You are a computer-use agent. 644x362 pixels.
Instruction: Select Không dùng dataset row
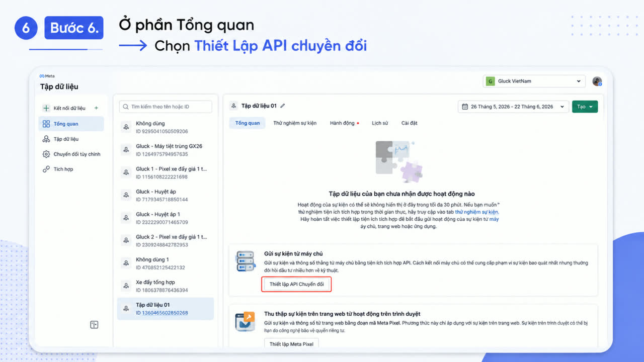click(166, 127)
